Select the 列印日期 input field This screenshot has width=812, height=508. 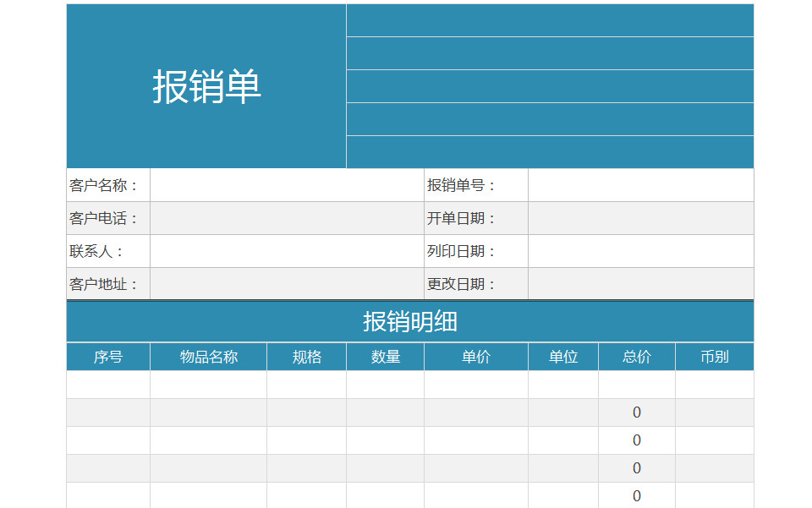click(640, 251)
